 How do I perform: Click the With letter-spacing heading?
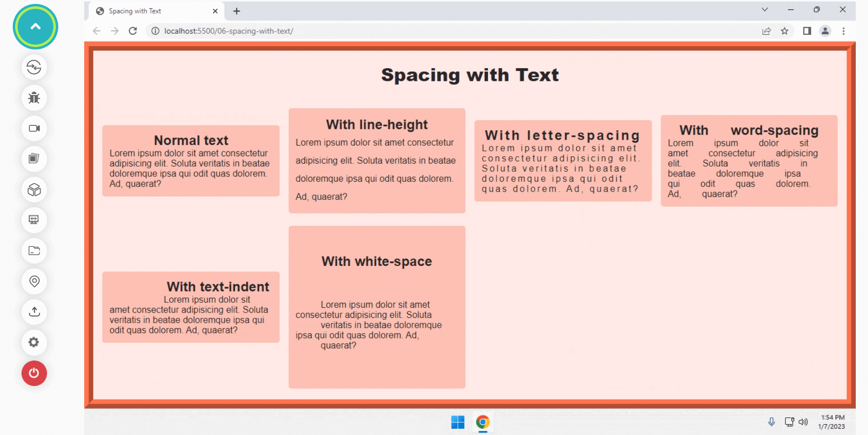[x=563, y=135]
